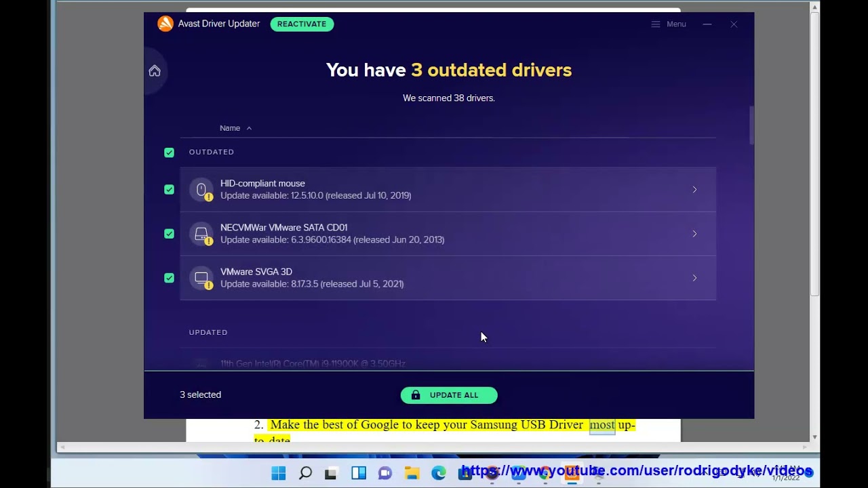Viewport: 868px width, 488px height.
Task: Uncheck the NECVMWar VMware SATA CD01 checkbox
Action: click(x=169, y=234)
